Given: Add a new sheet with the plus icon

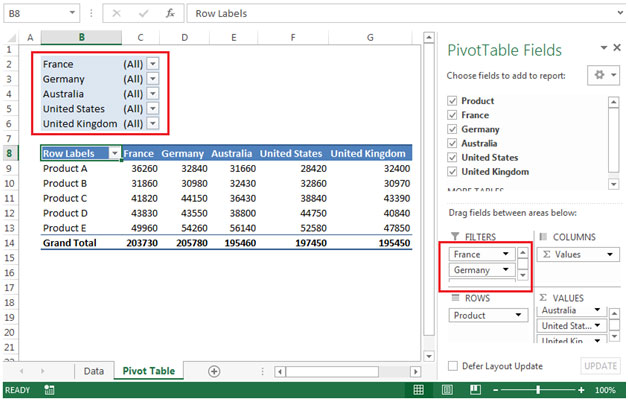Looking at the screenshot, I should coord(214,371).
